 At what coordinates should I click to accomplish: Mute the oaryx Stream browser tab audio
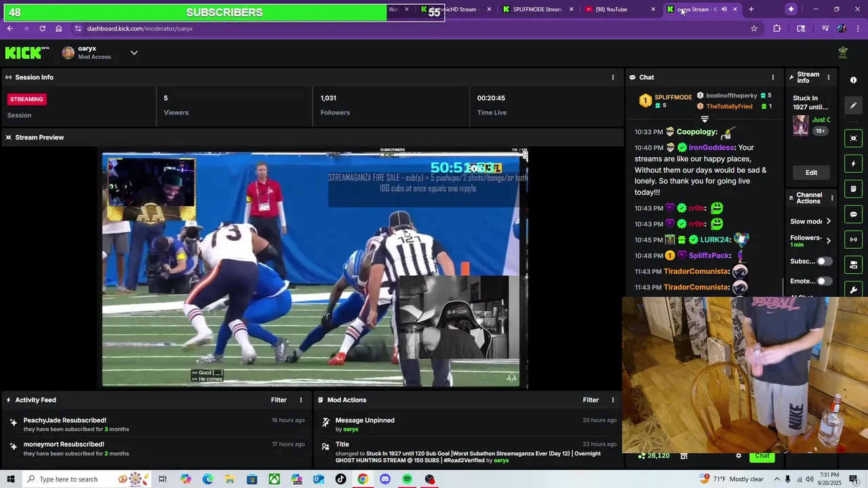click(x=724, y=9)
